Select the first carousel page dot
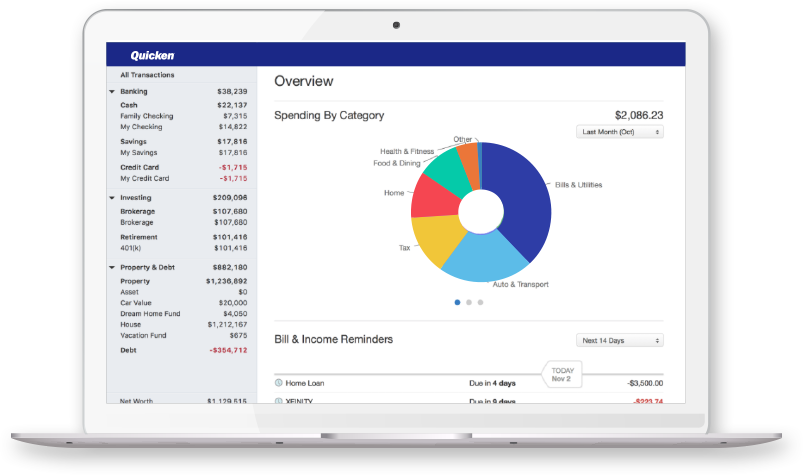This screenshot has height=475, width=803. (457, 303)
